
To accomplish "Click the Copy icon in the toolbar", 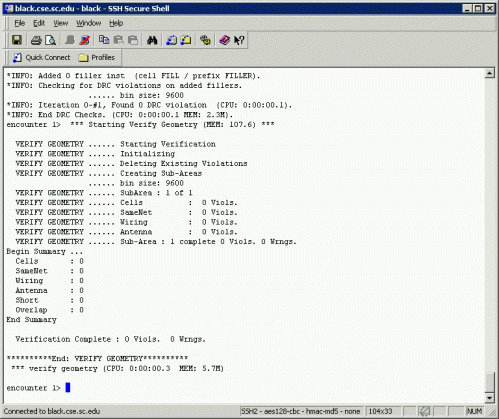I will pyautogui.click(x=104, y=40).
